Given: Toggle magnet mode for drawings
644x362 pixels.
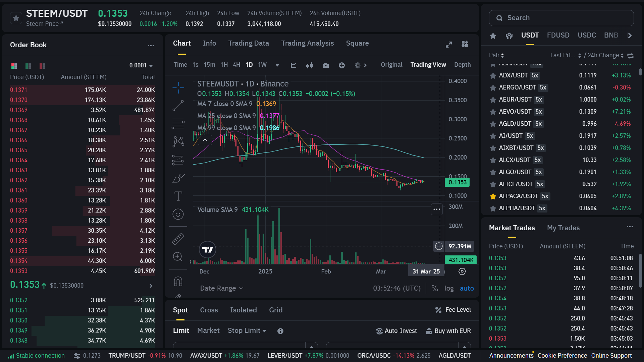Looking at the screenshot, I should click(178, 281).
